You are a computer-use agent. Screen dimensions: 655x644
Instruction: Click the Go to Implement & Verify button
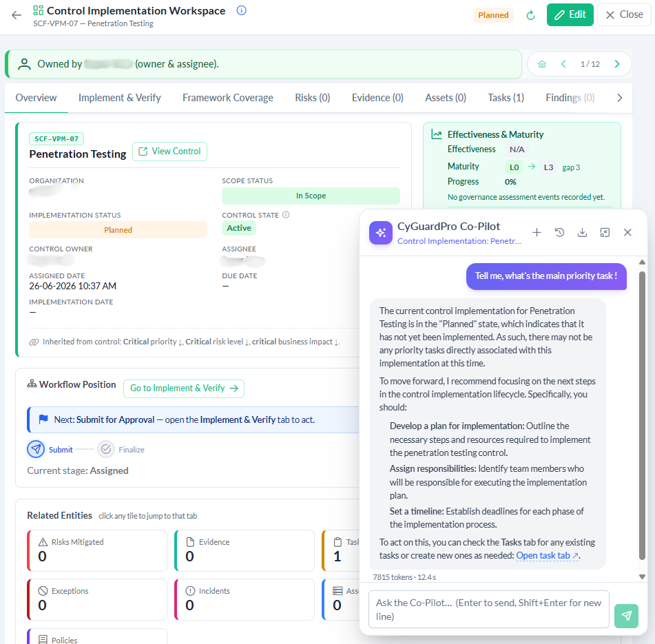(x=184, y=388)
